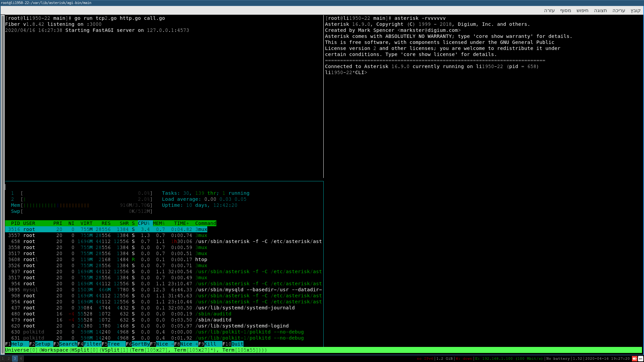
Task: Click the red tray icon beside en
Action: click(634, 359)
